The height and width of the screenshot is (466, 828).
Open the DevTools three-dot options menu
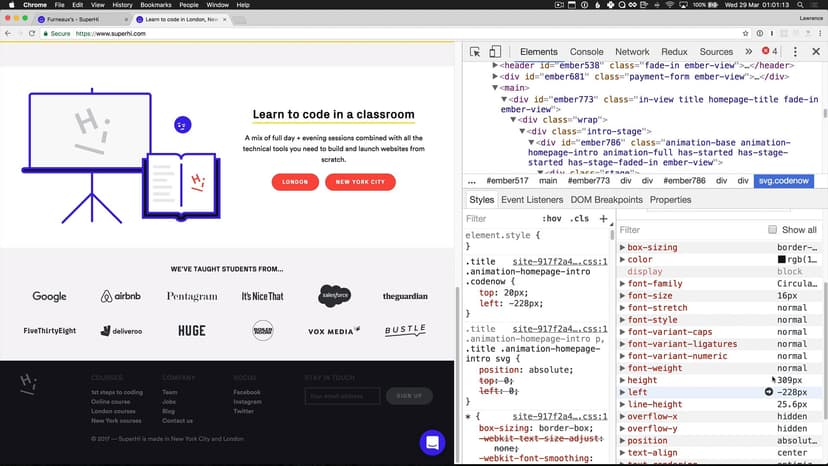coord(794,52)
